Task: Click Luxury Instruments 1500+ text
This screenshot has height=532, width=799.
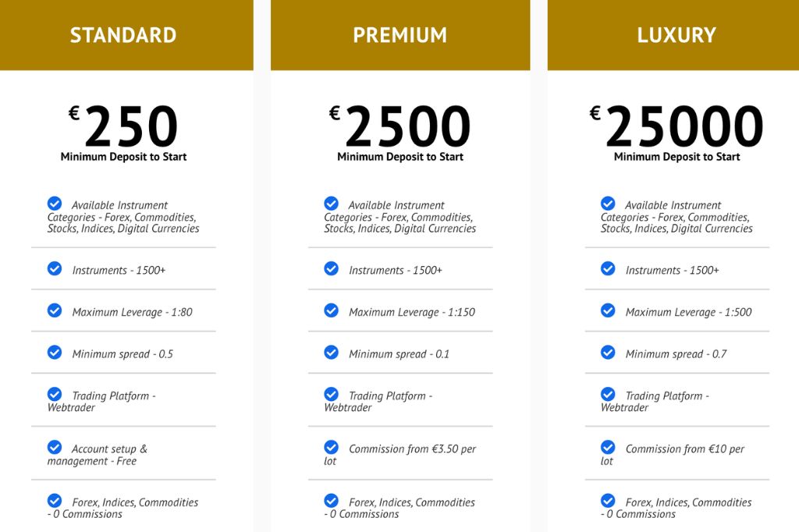Action: tap(672, 270)
